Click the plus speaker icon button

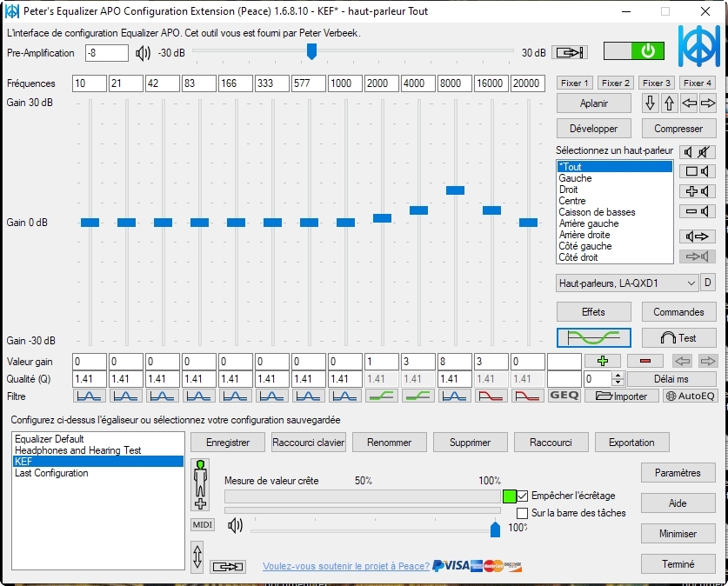coord(698,191)
